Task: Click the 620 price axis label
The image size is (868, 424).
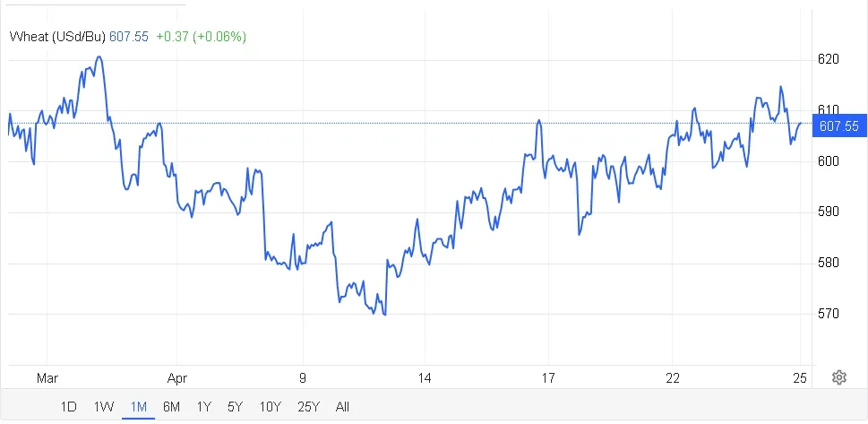Action: pyautogui.click(x=828, y=59)
